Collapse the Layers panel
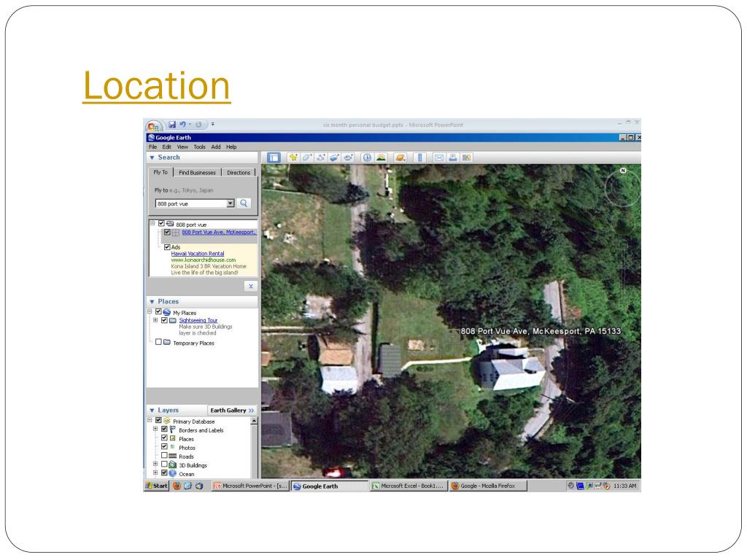This screenshot has height=560, width=747. [152, 411]
